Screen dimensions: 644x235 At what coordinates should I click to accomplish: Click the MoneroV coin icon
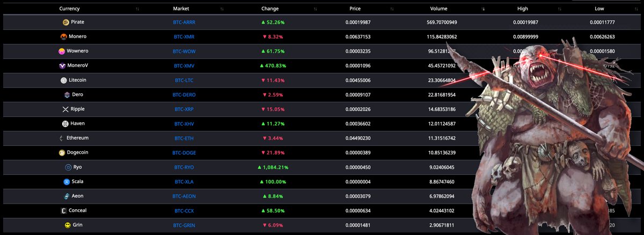pyautogui.click(x=62, y=65)
